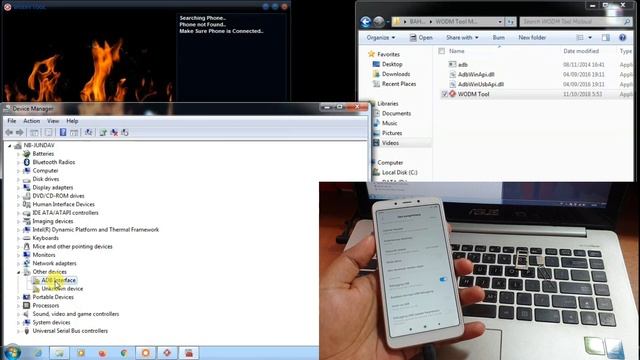Click Explorer help question mark icon
Screen dimensions: 640x360
coord(622,38)
